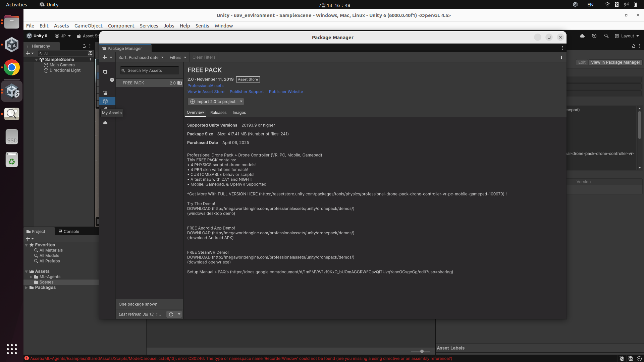Open the View in Asset Store link
The image size is (644, 362).
206,92
